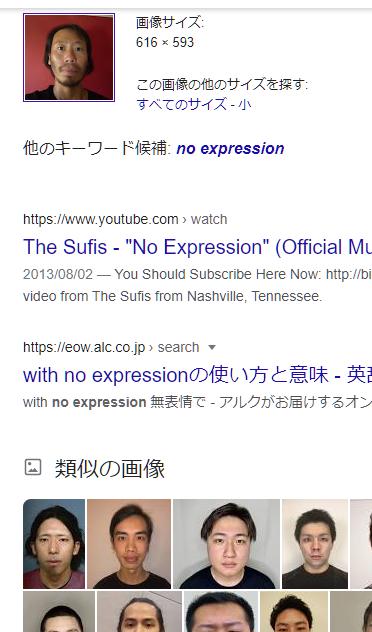Select the 小 size link
Screen dimensions: 372x632
245,104
